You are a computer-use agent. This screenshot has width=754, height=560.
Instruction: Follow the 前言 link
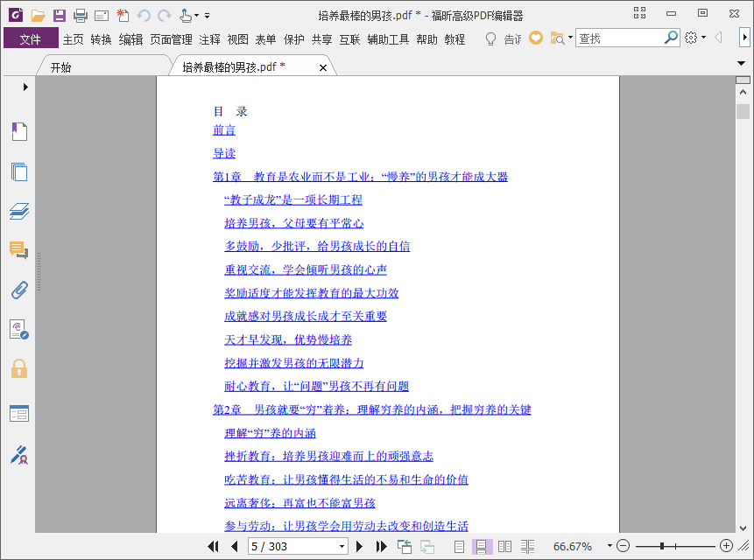coord(224,130)
